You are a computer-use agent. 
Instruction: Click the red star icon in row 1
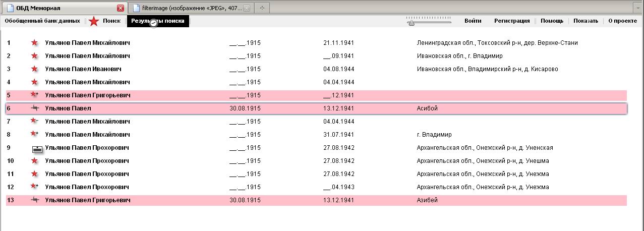(34, 43)
